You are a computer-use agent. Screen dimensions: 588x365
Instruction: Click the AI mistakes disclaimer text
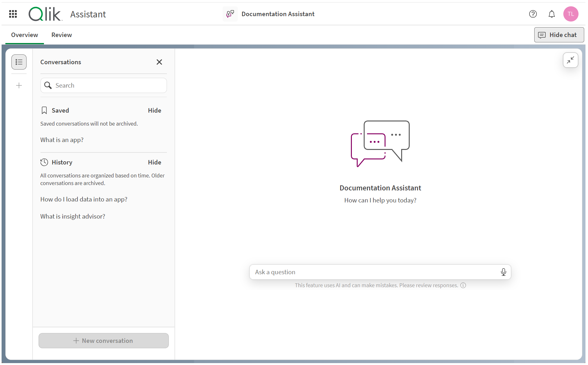click(377, 285)
